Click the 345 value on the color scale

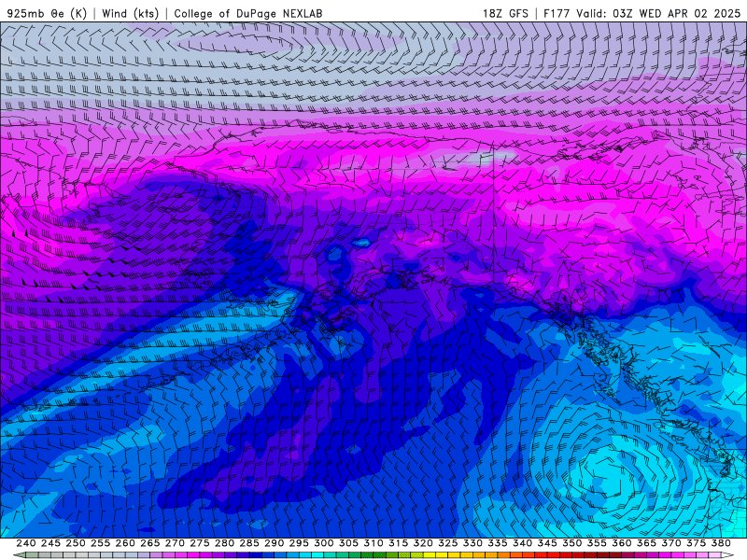(x=547, y=543)
